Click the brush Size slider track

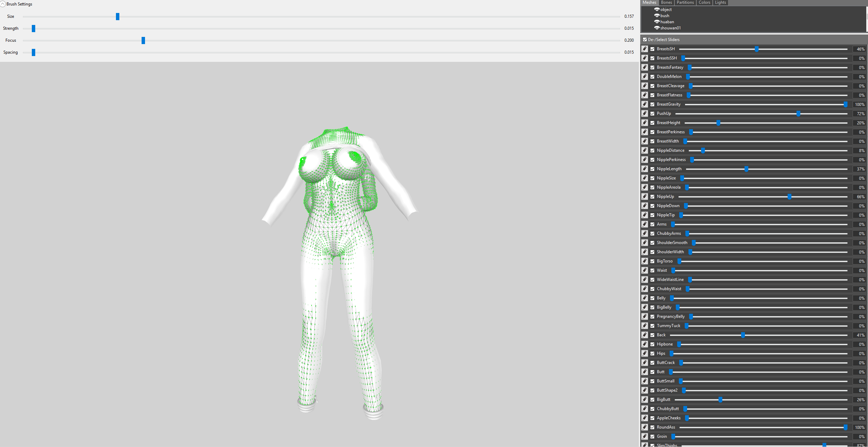pos(321,16)
